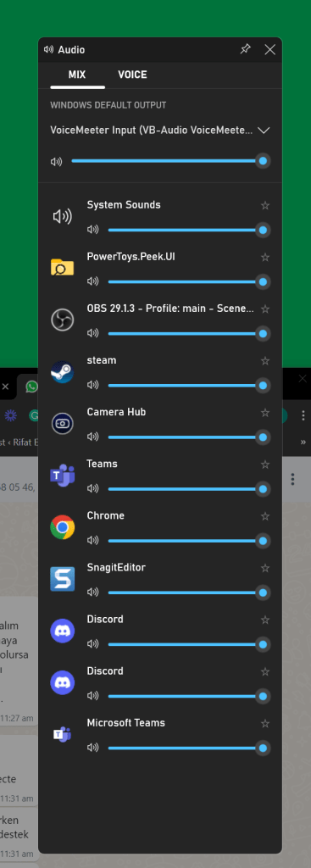Open the VoiceMeeter Input output dropdown
Screen dimensions: 311x868
click(160, 131)
